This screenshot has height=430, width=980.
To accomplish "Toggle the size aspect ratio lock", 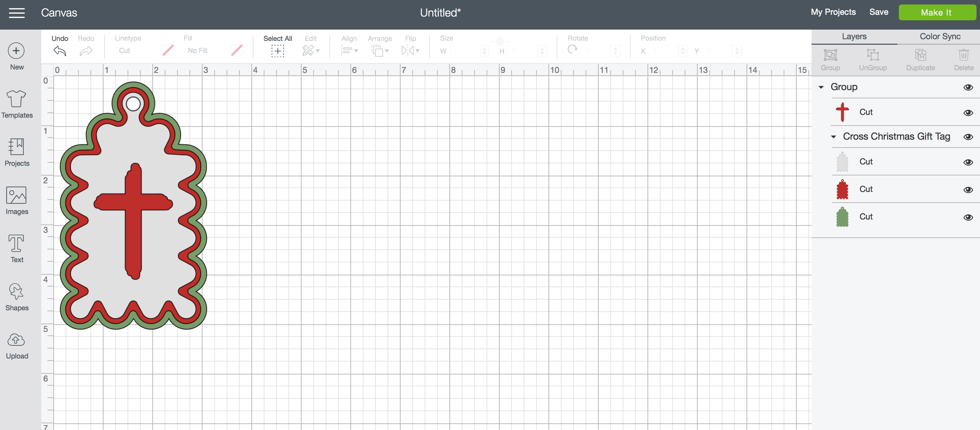I will pos(500,41).
